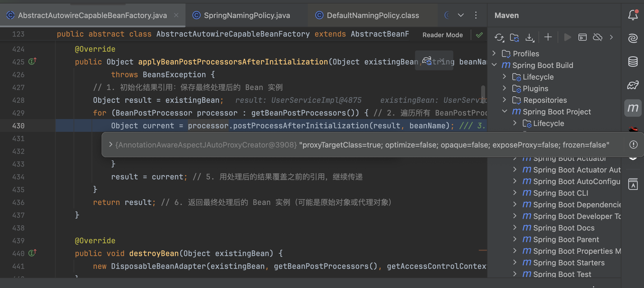Viewport: 644px width, 288px height.
Task: Switch to AbstractAutowireCapableBeanFactory.java tab
Action: point(92,15)
